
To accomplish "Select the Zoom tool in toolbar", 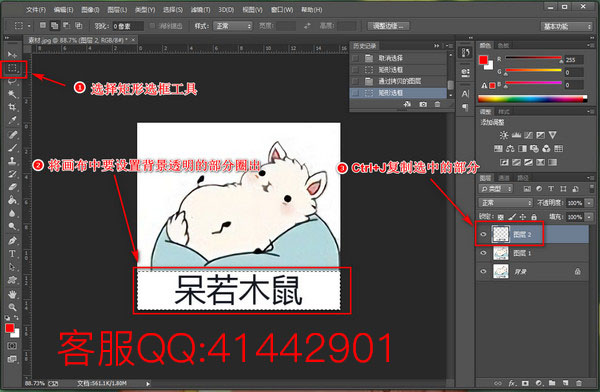I will (12, 307).
